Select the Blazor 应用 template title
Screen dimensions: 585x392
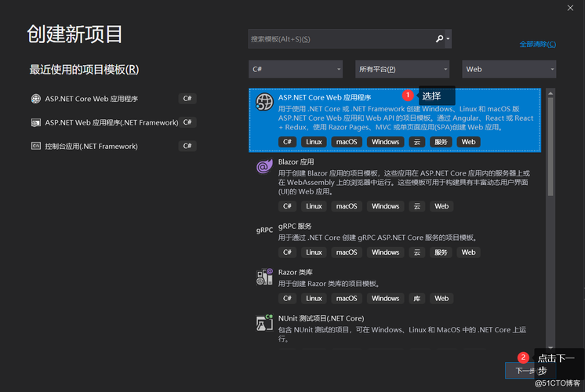coord(296,162)
